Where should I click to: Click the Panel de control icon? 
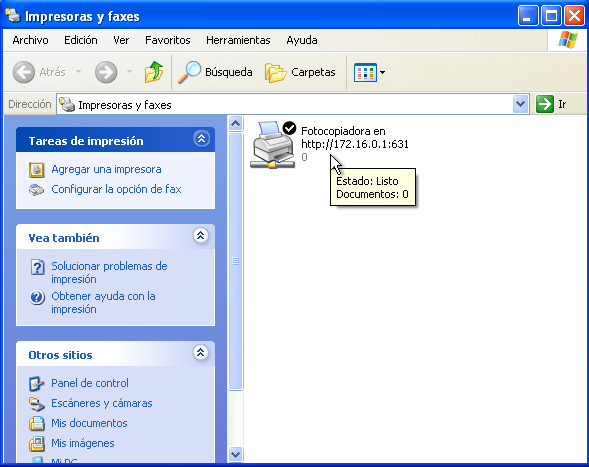(37, 384)
